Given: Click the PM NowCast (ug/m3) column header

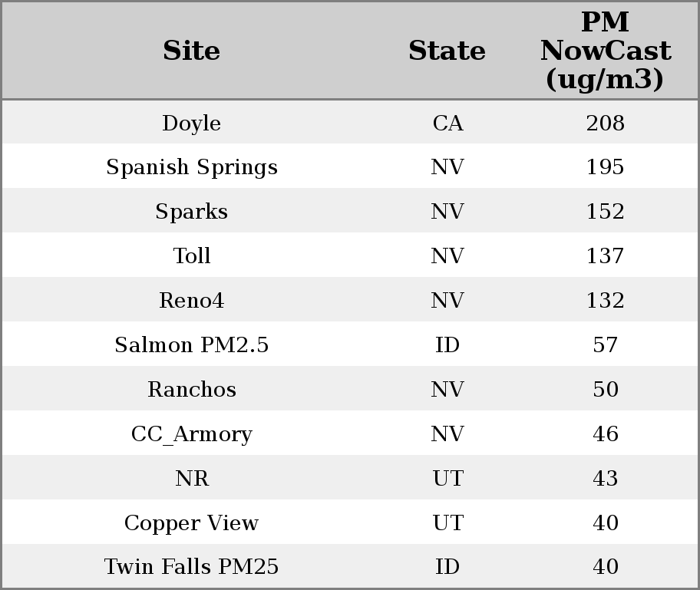Looking at the screenshot, I should point(605,51).
